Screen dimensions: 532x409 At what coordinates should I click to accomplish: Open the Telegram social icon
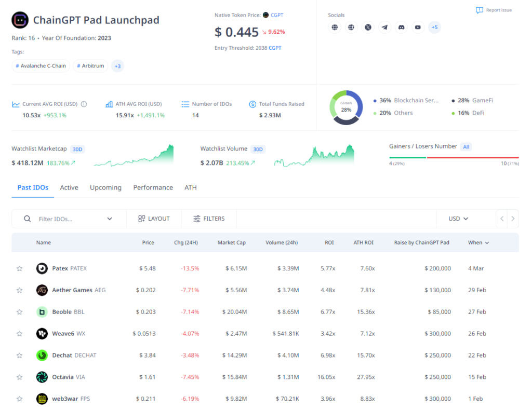(x=384, y=27)
